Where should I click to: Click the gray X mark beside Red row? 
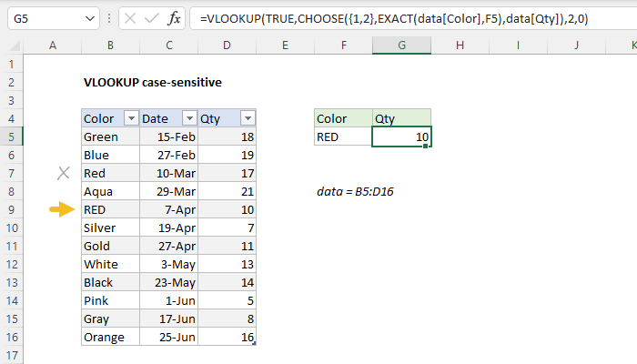point(63,173)
